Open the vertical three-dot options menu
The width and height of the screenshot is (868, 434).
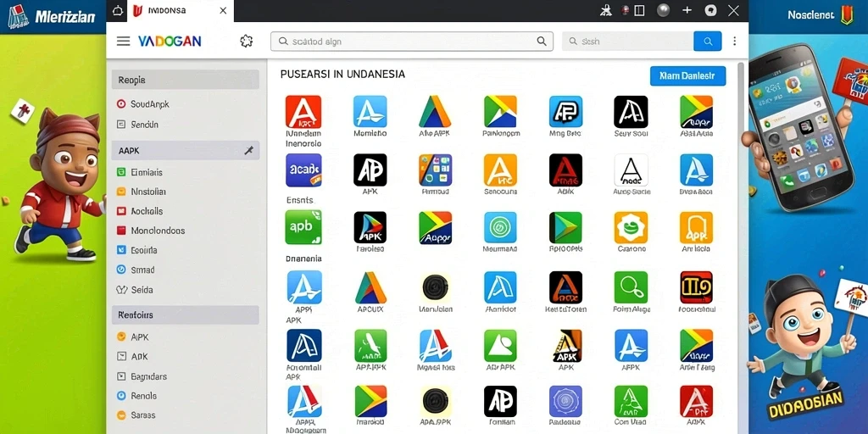click(735, 41)
